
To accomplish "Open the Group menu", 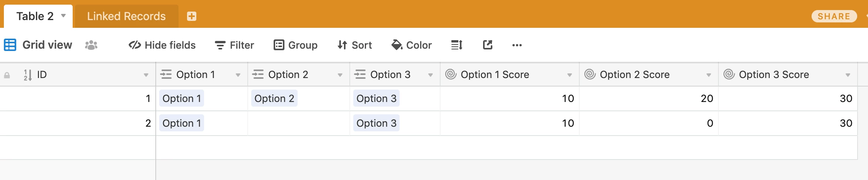I will 296,45.
